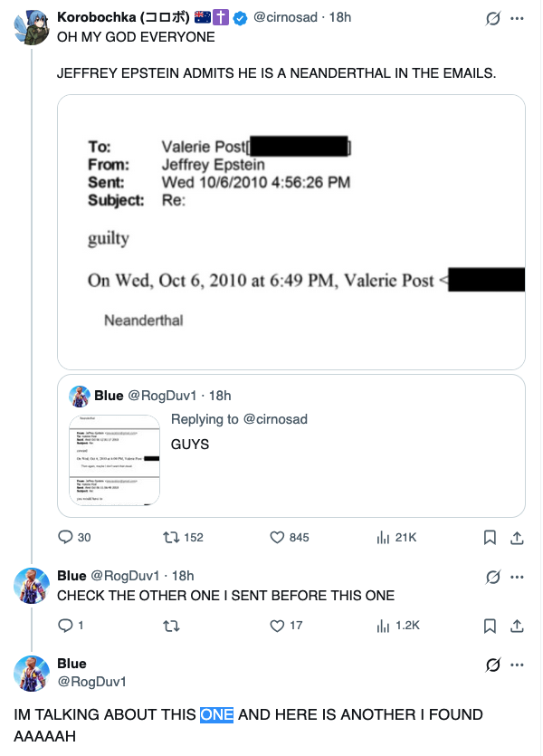Click the @RogDuv1 handle in bottom tweet

tap(91, 681)
